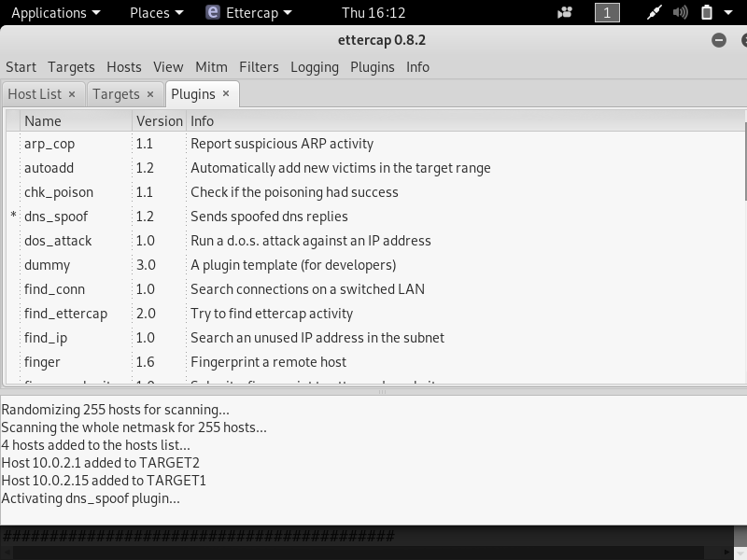
Task: Click 'Search connections on a switched LAN'
Action: (307, 289)
